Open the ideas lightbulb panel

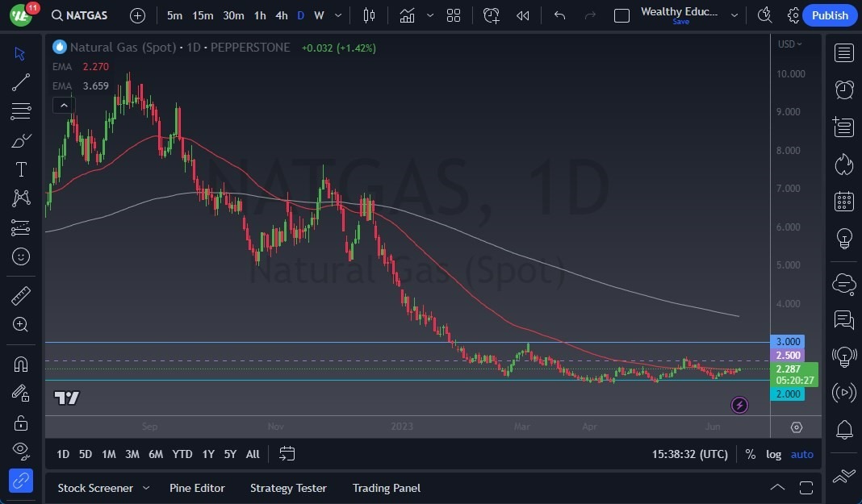[844, 238]
